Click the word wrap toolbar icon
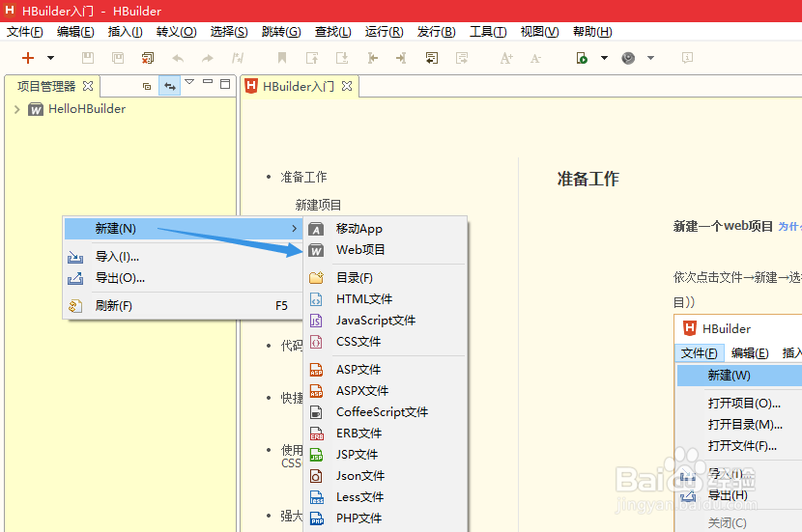This screenshot has width=802, height=532. coord(432,58)
